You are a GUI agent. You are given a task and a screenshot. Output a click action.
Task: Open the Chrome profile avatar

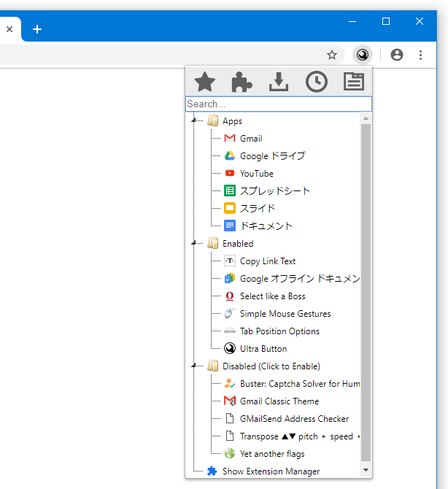pyautogui.click(x=397, y=55)
